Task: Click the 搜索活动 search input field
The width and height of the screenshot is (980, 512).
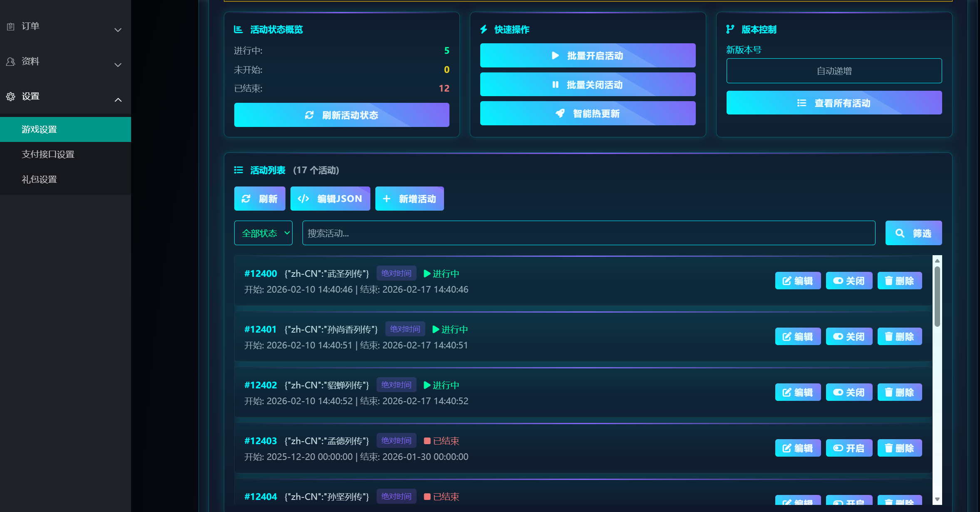Action: (588, 233)
